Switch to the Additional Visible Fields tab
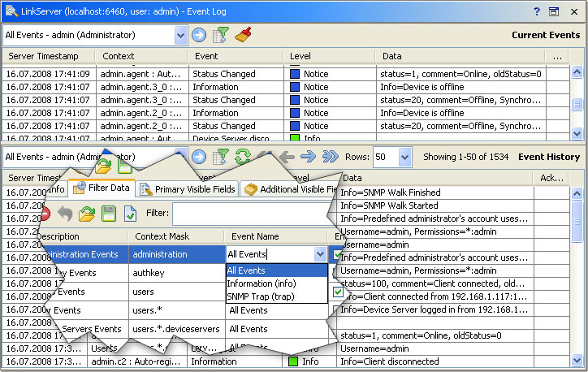The height and width of the screenshot is (372, 588). (x=291, y=189)
